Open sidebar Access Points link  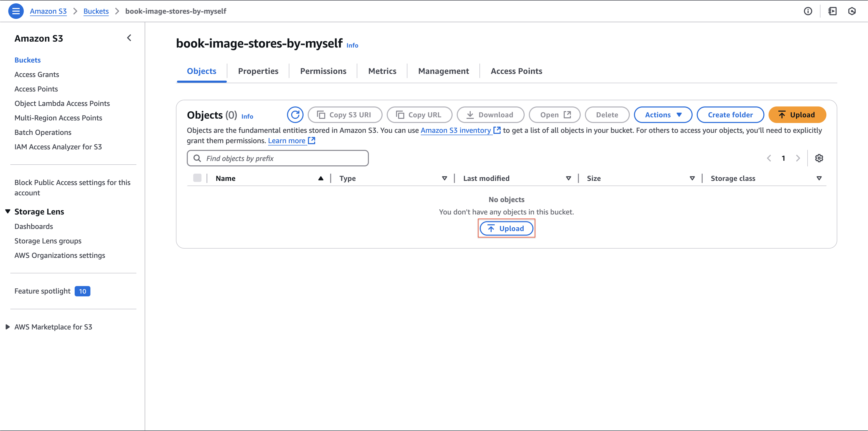point(36,89)
